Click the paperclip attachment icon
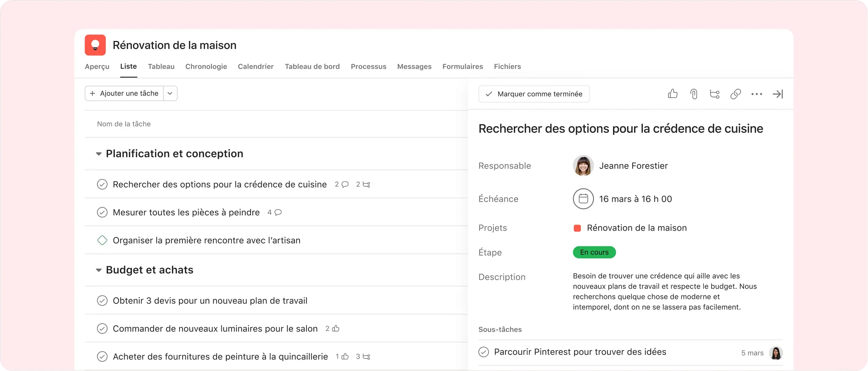The width and height of the screenshot is (868, 371). click(x=694, y=94)
